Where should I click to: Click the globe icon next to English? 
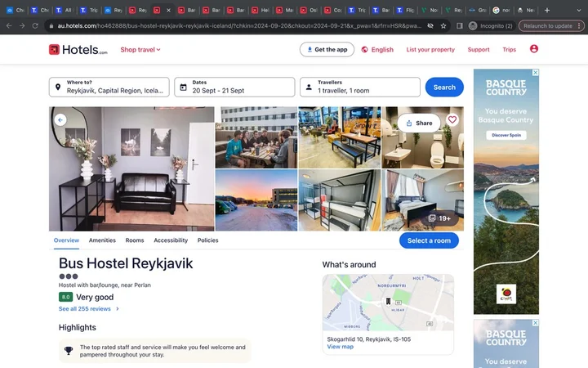coord(364,50)
